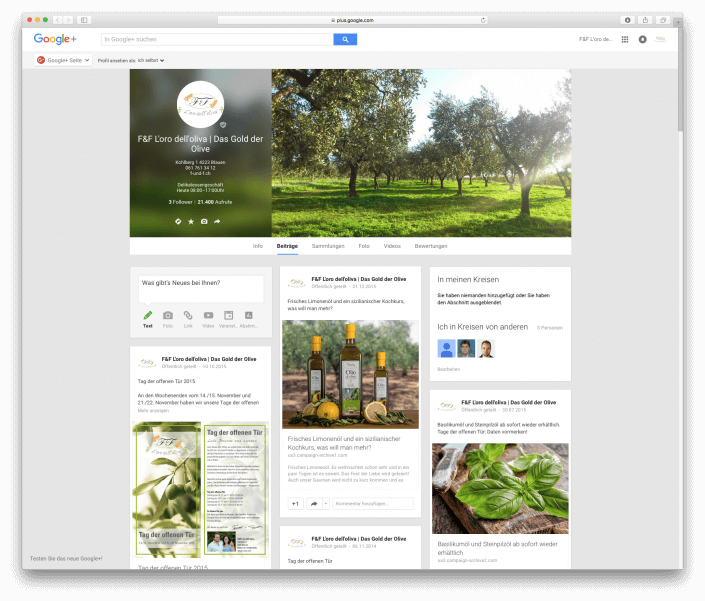Switch to the Foto tab
This screenshot has height=601, width=705.
[364, 246]
